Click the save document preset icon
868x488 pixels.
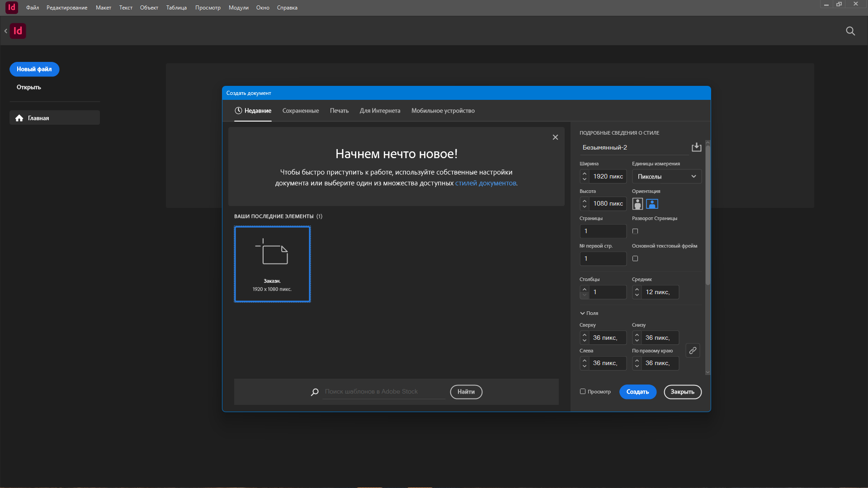pyautogui.click(x=696, y=147)
